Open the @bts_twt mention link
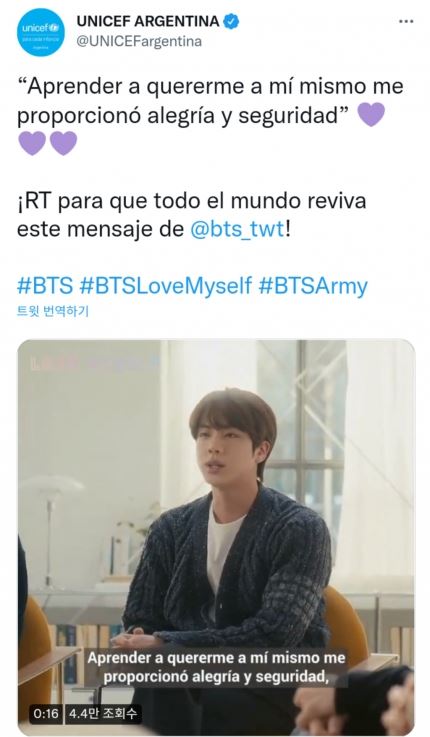 coord(237,230)
